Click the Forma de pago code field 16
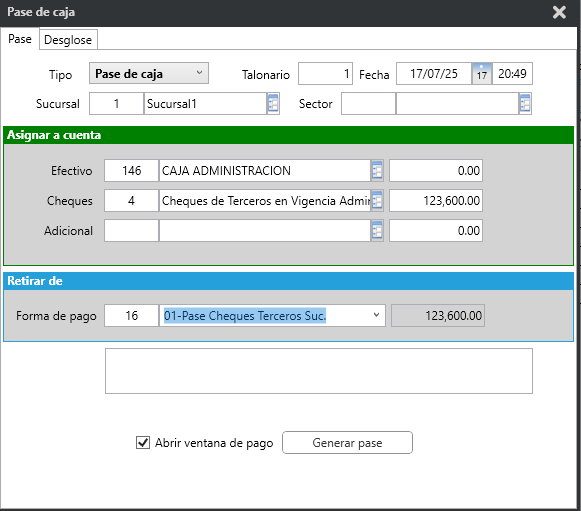Image resolution: width=581 pixels, height=511 pixels. tap(132, 315)
